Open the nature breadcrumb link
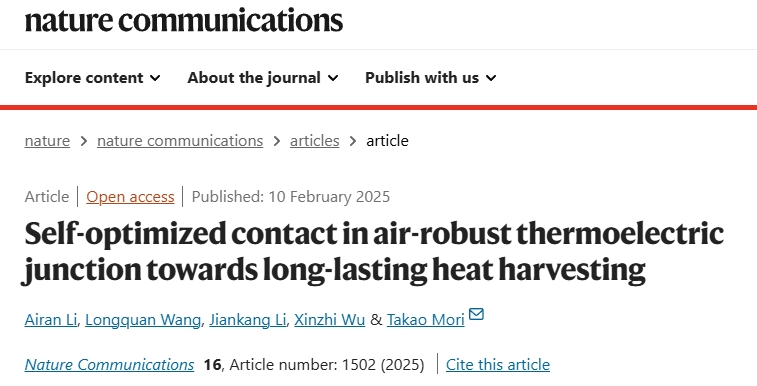 coord(47,141)
